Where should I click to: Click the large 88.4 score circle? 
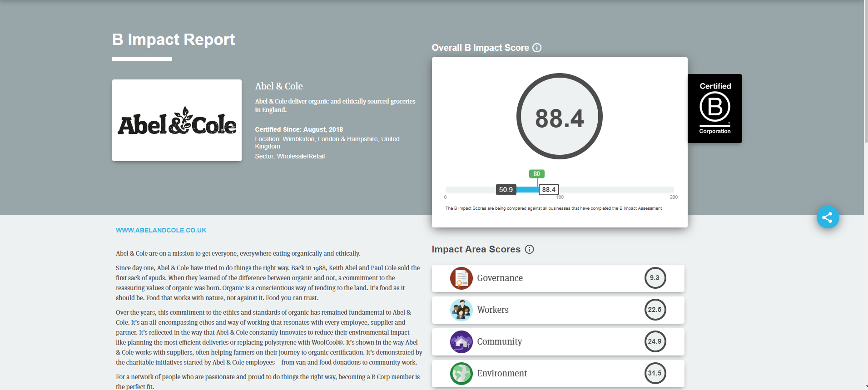tap(559, 117)
